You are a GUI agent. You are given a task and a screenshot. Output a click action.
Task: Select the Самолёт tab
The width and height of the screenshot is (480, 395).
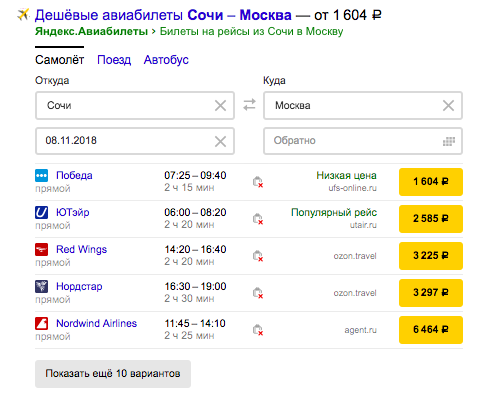[x=59, y=60]
